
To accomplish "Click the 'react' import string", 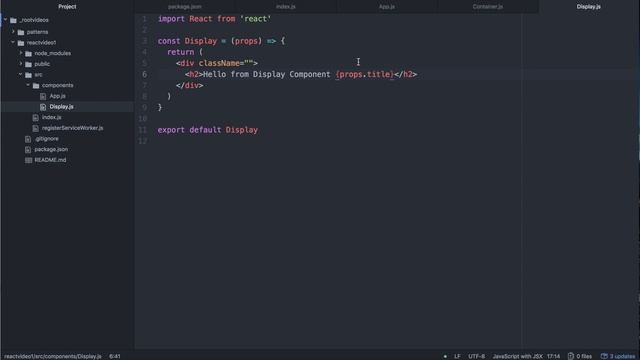I will tap(256, 19).
